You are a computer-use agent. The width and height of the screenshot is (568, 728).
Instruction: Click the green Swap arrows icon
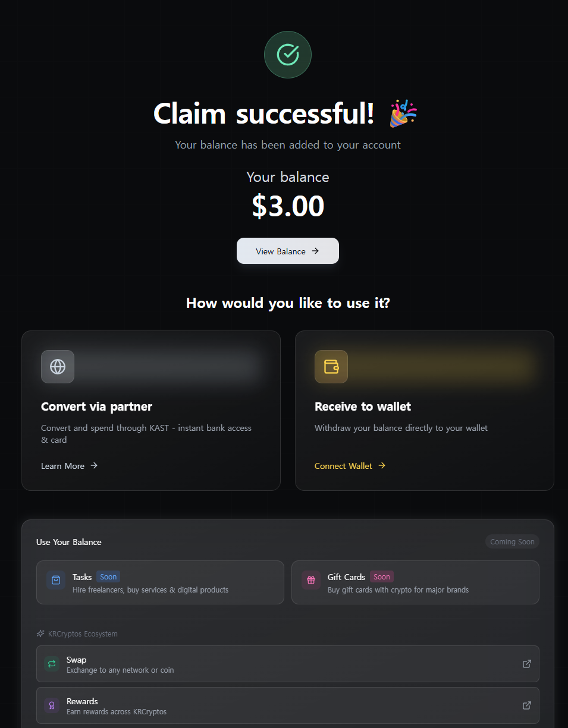(x=52, y=664)
